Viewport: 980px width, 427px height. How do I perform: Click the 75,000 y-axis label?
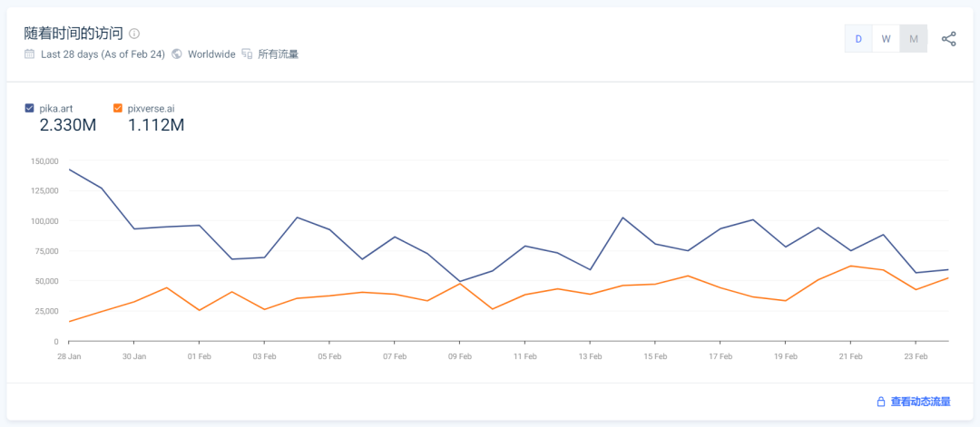[x=46, y=251]
